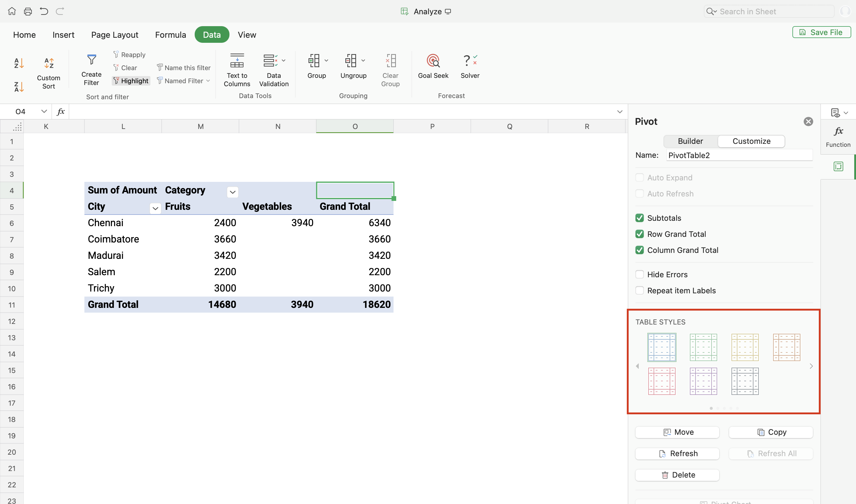Click the undo arrow icon

click(x=44, y=12)
